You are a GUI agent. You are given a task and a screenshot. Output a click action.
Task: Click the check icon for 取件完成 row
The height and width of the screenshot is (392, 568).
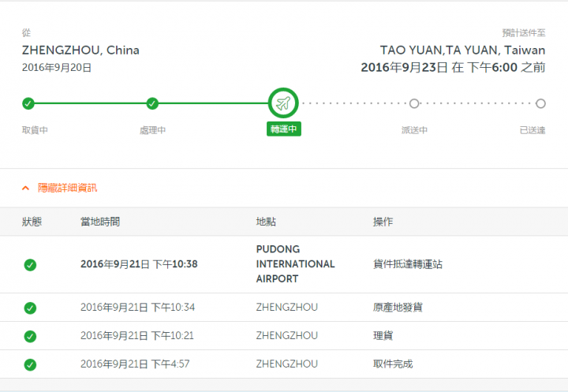pos(30,364)
